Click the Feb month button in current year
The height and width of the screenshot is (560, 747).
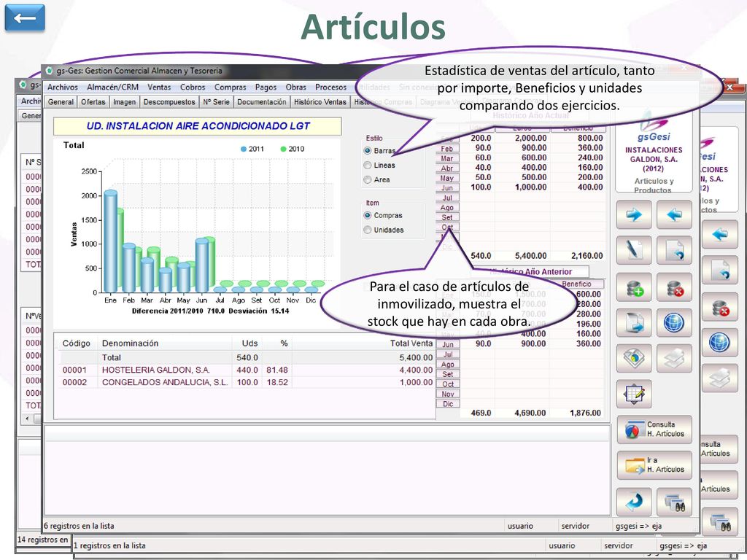(x=447, y=149)
